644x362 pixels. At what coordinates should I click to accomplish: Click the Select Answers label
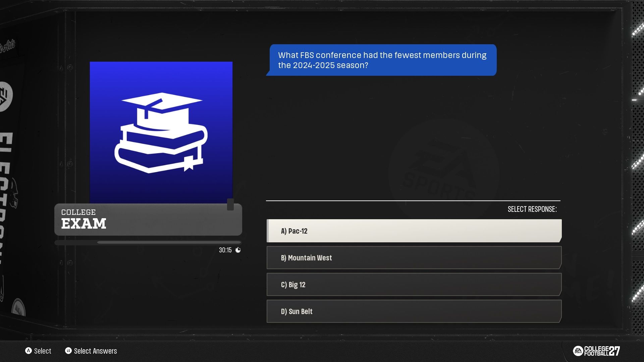coord(95,351)
